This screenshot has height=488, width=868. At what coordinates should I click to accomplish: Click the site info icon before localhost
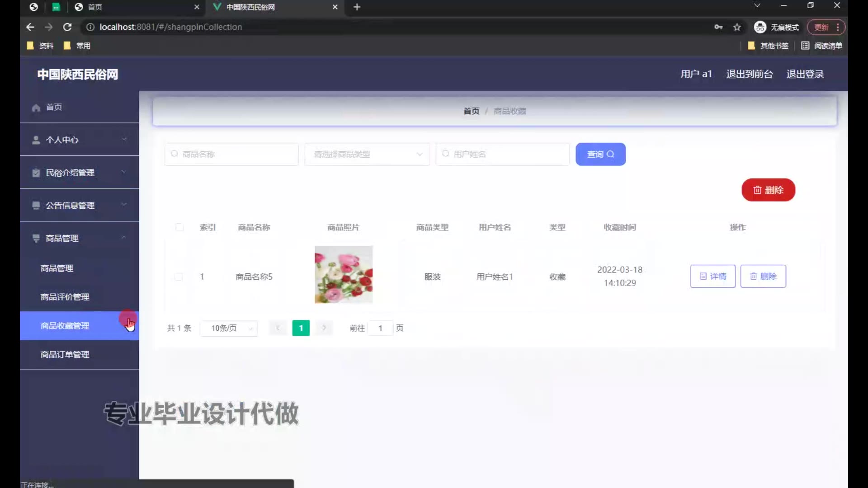click(90, 27)
